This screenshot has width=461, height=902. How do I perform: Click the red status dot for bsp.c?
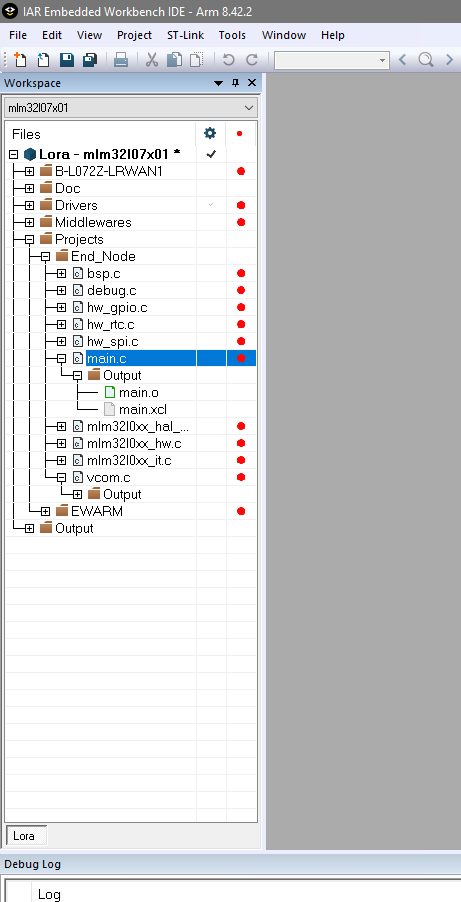click(x=241, y=273)
